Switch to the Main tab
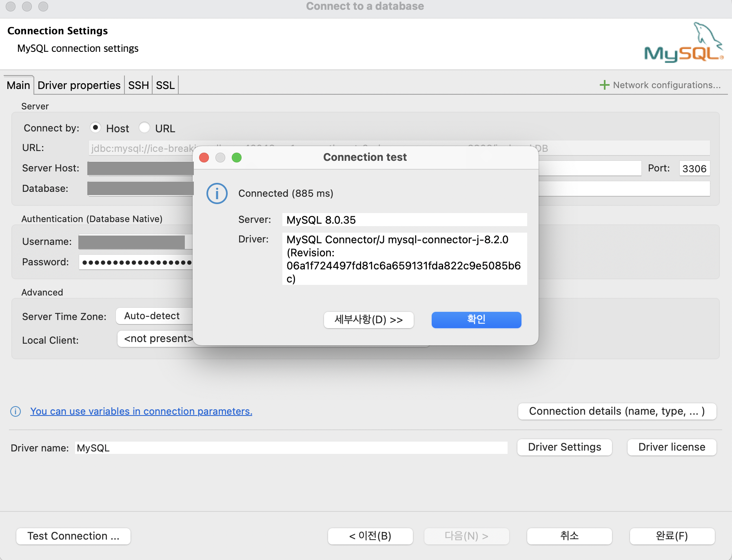The image size is (732, 560). pyautogui.click(x=18, y=85)
